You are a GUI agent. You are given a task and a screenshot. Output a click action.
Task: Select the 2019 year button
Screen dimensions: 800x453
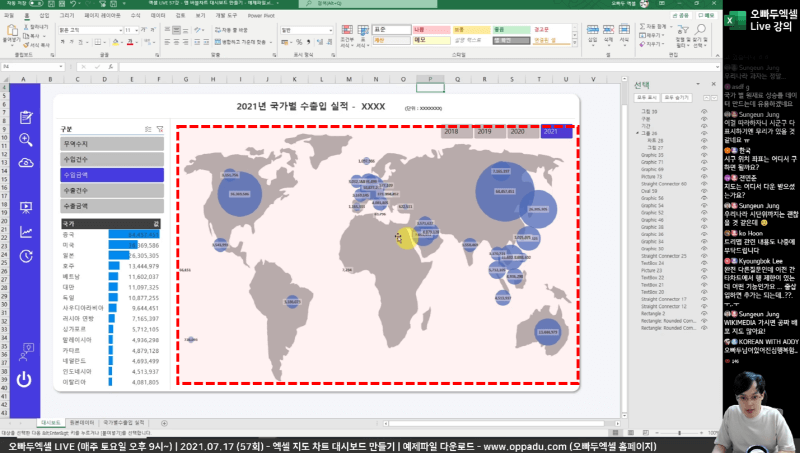484,131
